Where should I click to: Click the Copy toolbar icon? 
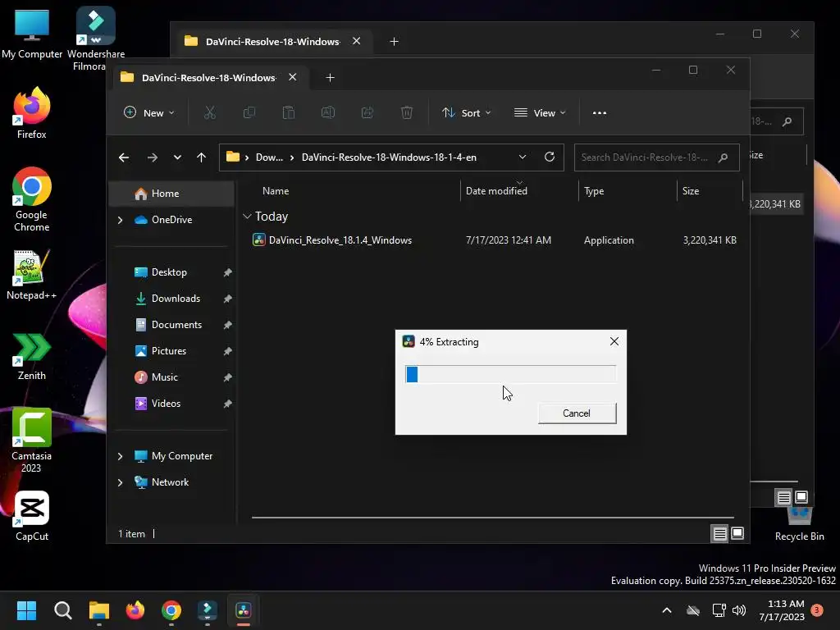coord(249,113)
